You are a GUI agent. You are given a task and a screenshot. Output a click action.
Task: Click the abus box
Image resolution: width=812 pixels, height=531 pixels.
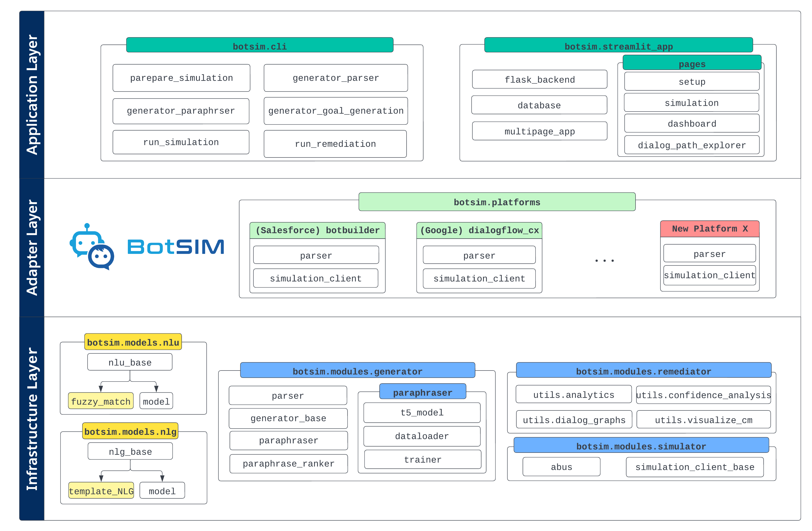click(561, 466)
